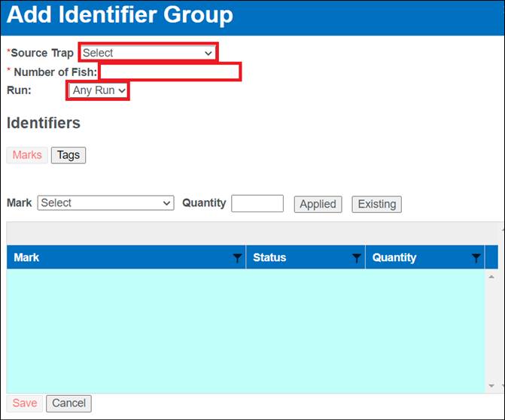
Task: Click the grid scrollbar up arrow
Action: 491,276
